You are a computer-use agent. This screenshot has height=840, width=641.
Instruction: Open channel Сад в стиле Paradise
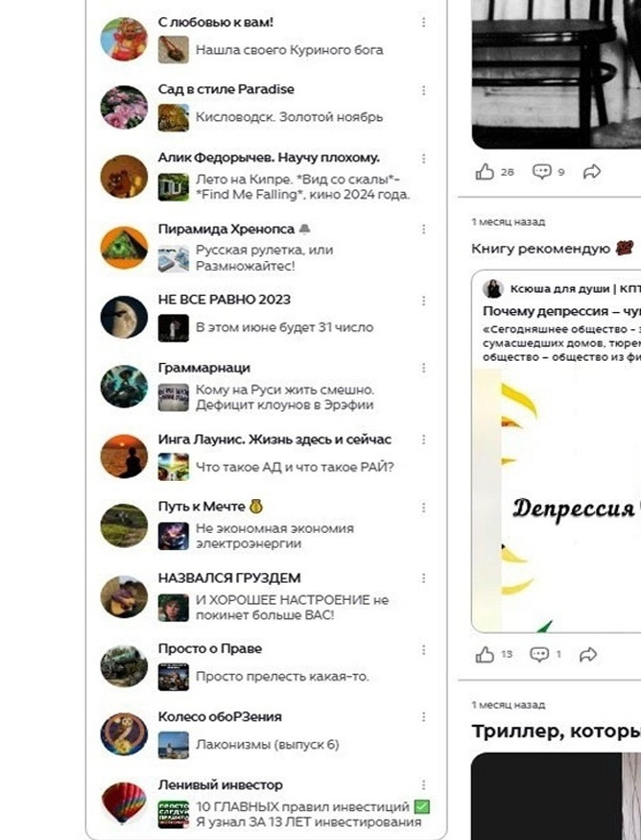(x=226, y=89)
